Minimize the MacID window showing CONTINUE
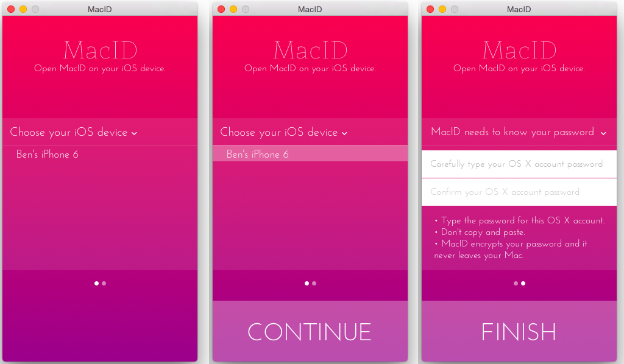This screenshot has width=624, height=364. [233, 9]
